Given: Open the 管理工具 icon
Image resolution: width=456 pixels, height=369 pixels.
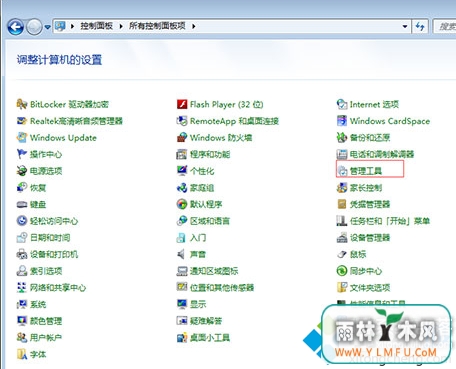Looking at the screenshot, I should coord(342,171).
